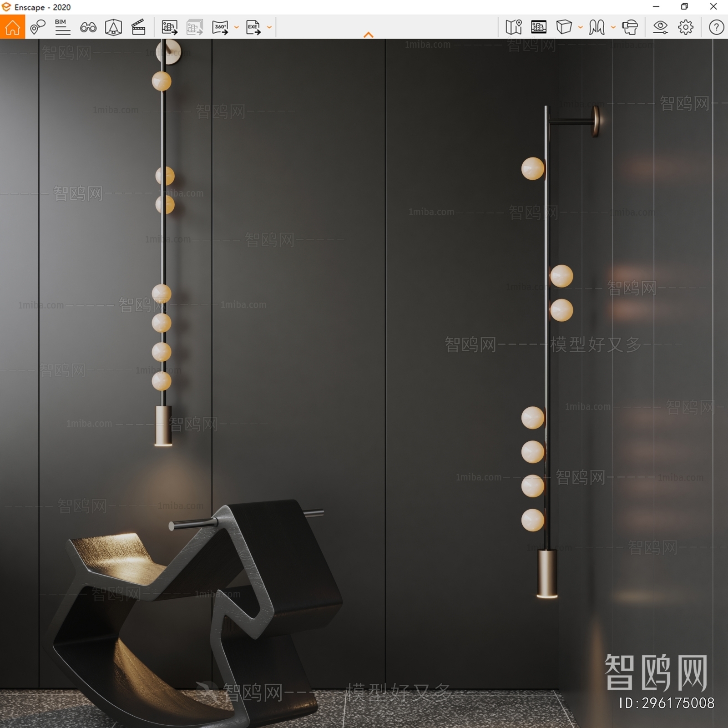Minimize the Enscape window
The image size is (728, 728).
coord(656,7)
